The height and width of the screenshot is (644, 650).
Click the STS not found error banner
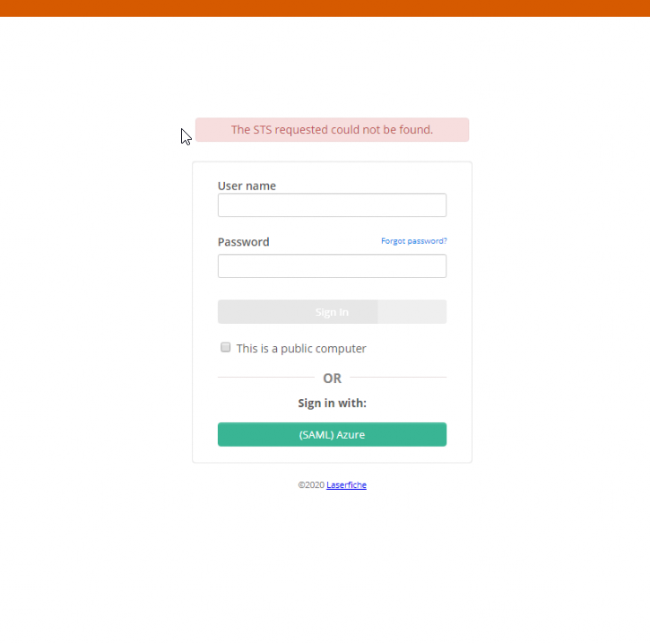pyautogui.click(x=332, y=130)
